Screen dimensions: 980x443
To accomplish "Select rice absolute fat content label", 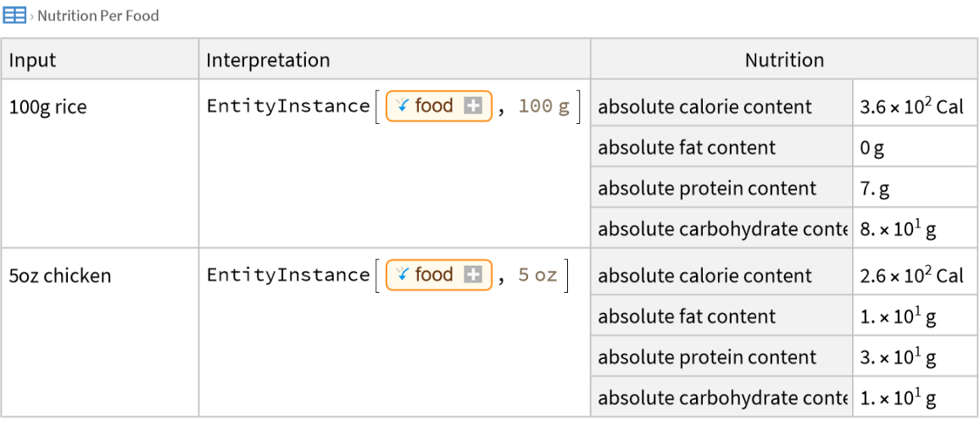I will click(x=687, y=148).
